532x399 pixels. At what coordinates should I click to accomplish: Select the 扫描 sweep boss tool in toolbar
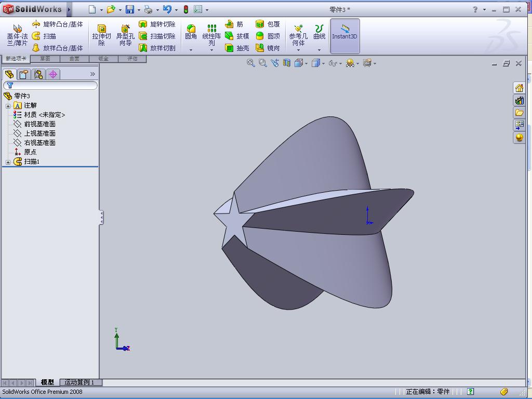[x=44, y=36]
